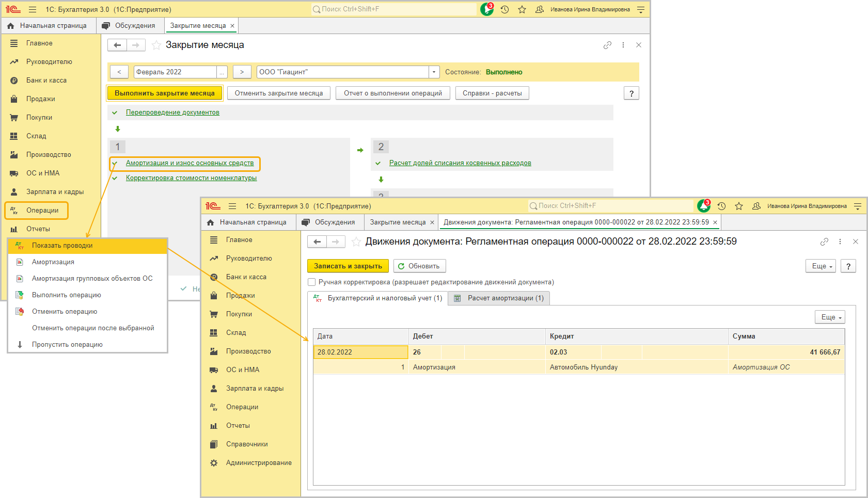
Task: Open period picker ellipsis beside Февраль 2022
Action: 222,72
